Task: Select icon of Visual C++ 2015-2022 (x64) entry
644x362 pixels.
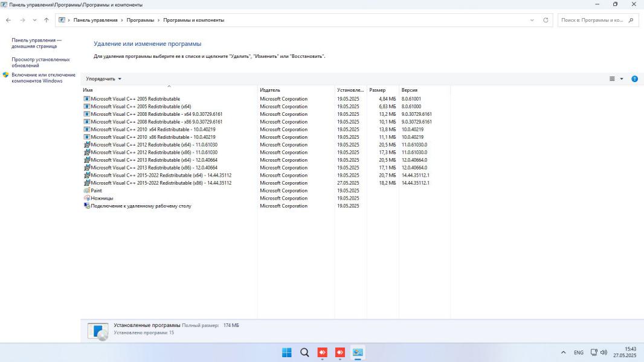Action: 86,175
